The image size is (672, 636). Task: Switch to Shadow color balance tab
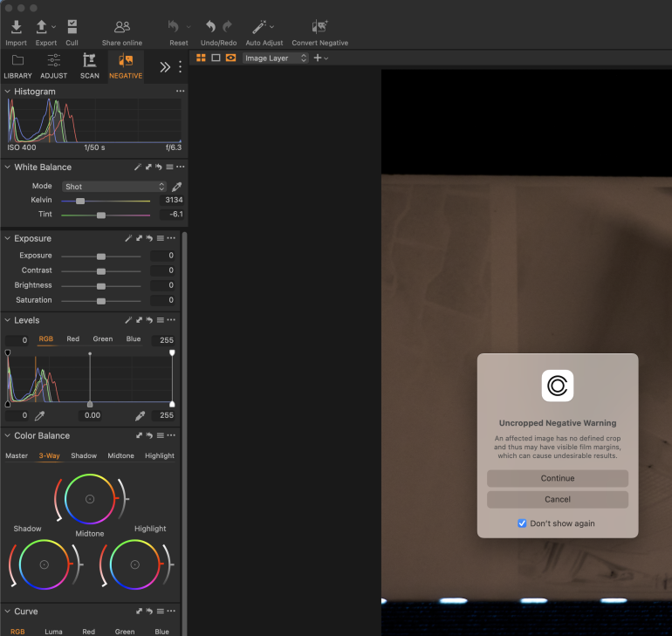84,455
